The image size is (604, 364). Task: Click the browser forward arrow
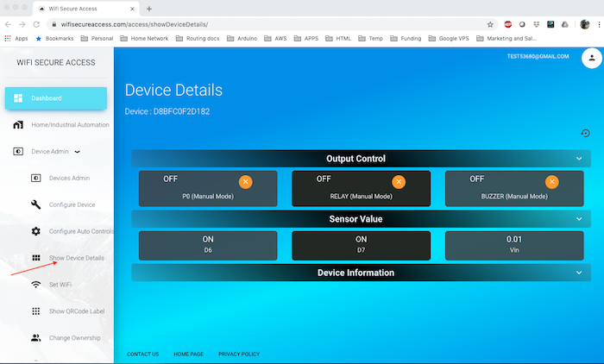coord(22,24)
